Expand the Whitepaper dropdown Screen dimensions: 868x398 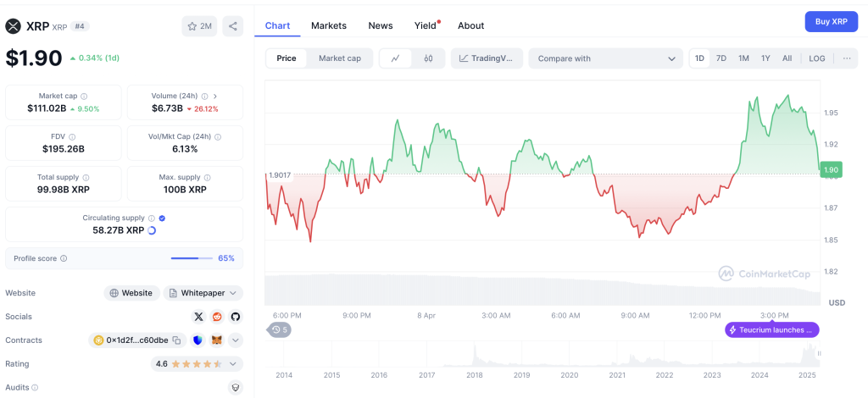click(x=203, y=293)
